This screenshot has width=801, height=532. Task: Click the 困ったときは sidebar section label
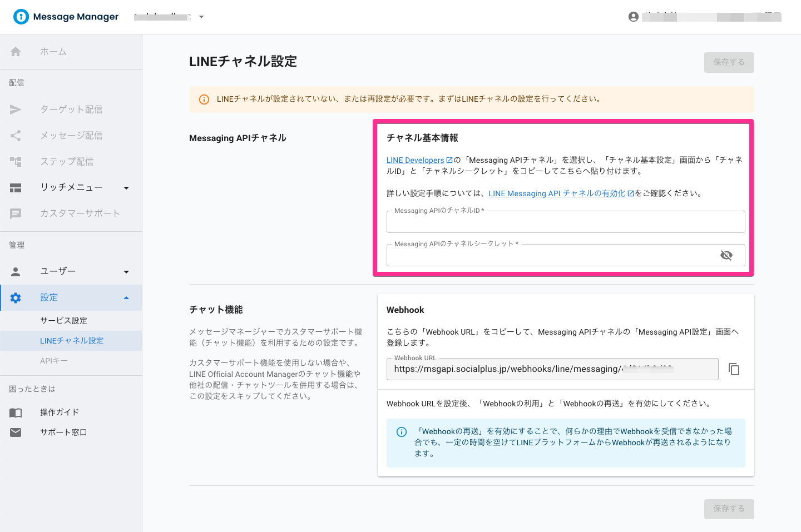point(32,389)
